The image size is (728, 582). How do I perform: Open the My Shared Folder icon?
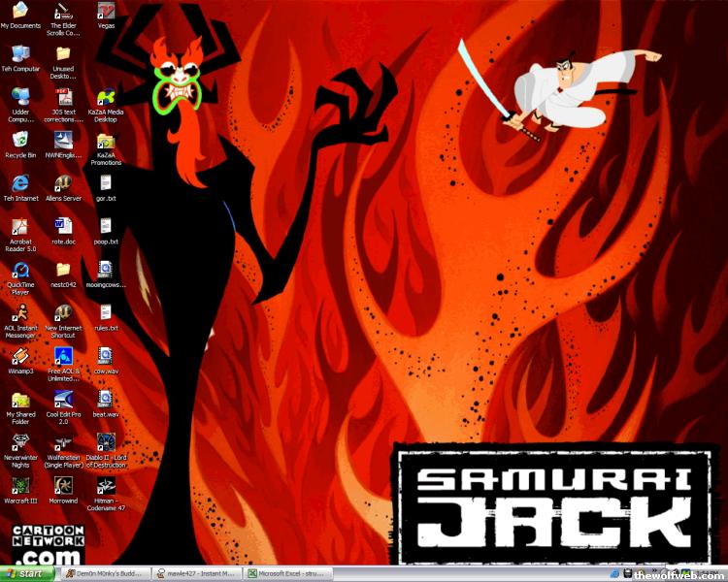[x=19, y=399]
